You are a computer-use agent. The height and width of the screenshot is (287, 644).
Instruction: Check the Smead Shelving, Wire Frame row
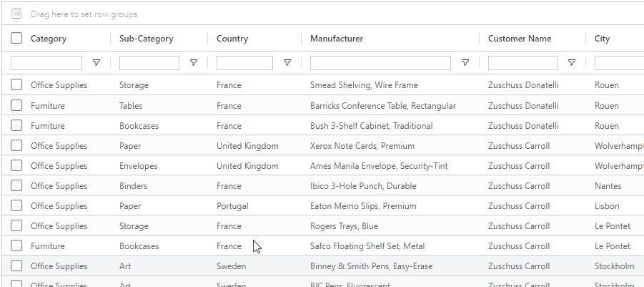pos(16,85)
